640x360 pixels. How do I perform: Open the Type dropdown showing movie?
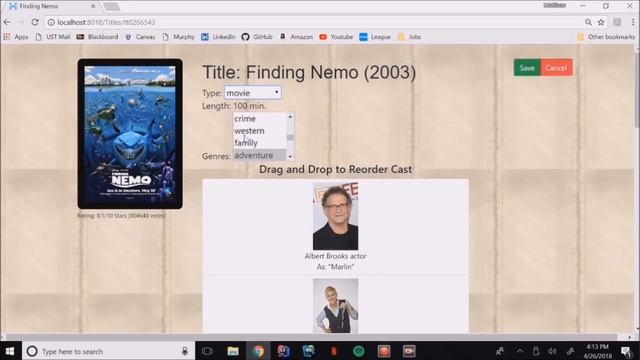[x=253, y=93]
